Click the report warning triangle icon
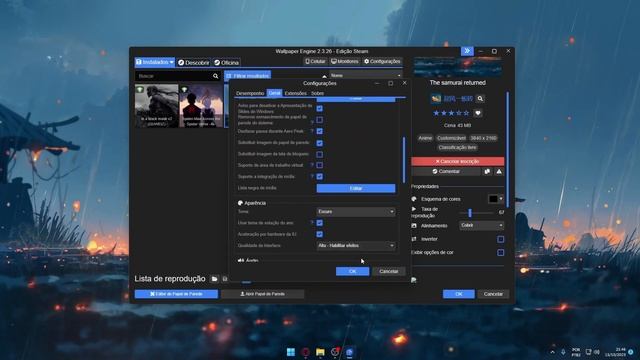 [499, 172]
